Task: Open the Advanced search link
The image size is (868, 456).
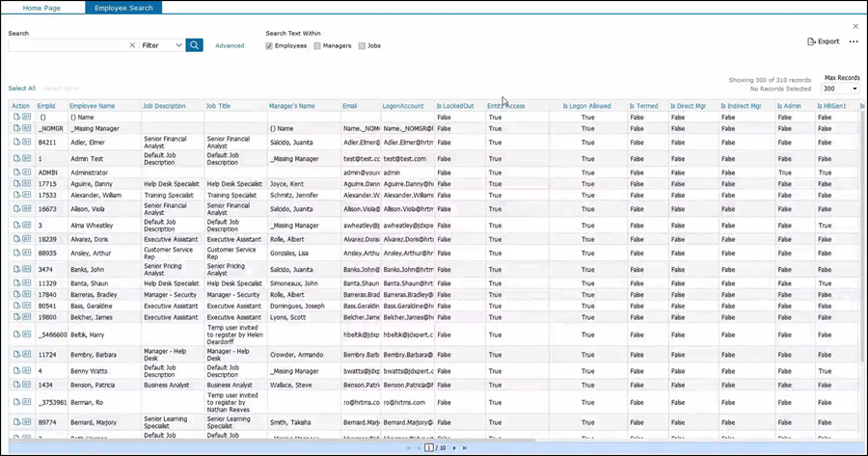Action: 230,45
